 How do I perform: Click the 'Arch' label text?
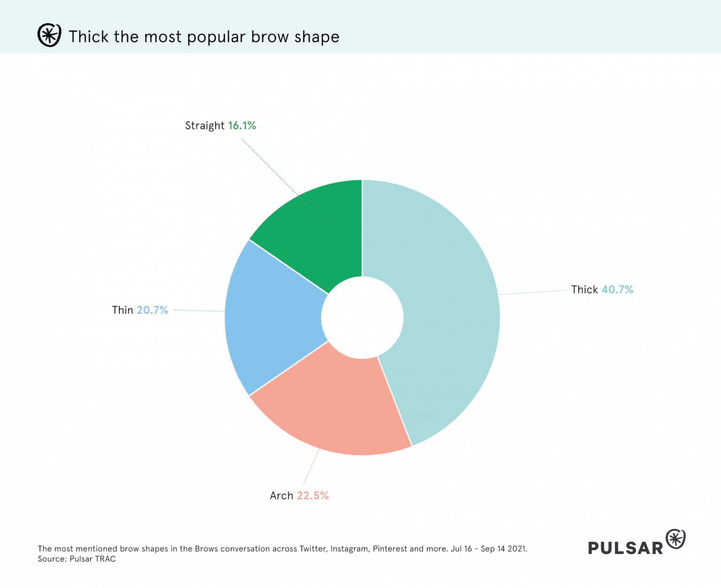[281, 495]
